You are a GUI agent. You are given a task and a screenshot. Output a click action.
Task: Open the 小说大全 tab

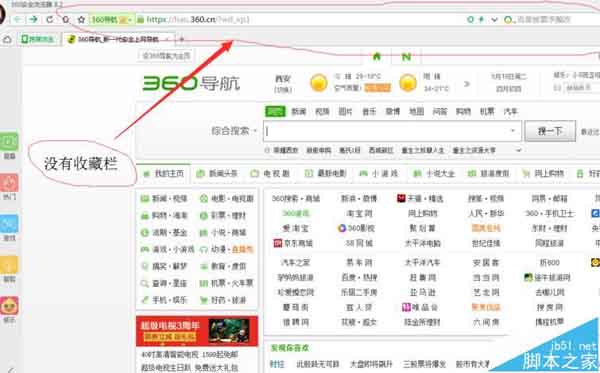point(434,174)
